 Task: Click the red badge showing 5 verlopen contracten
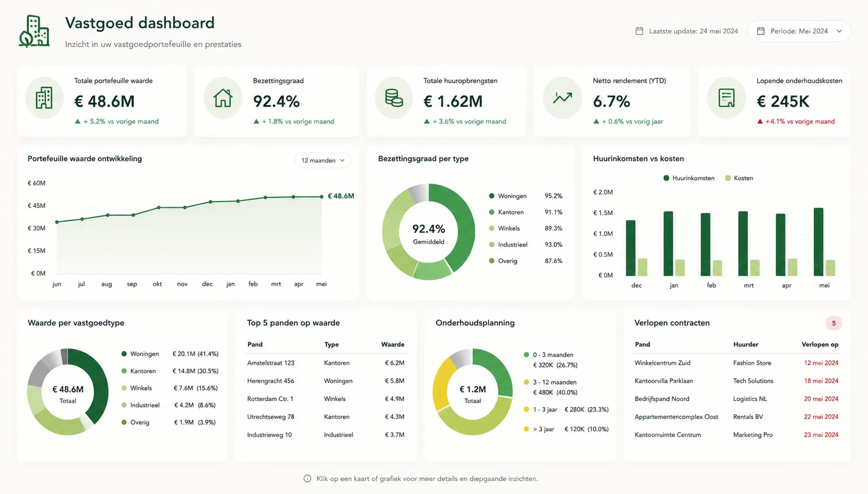834,323
